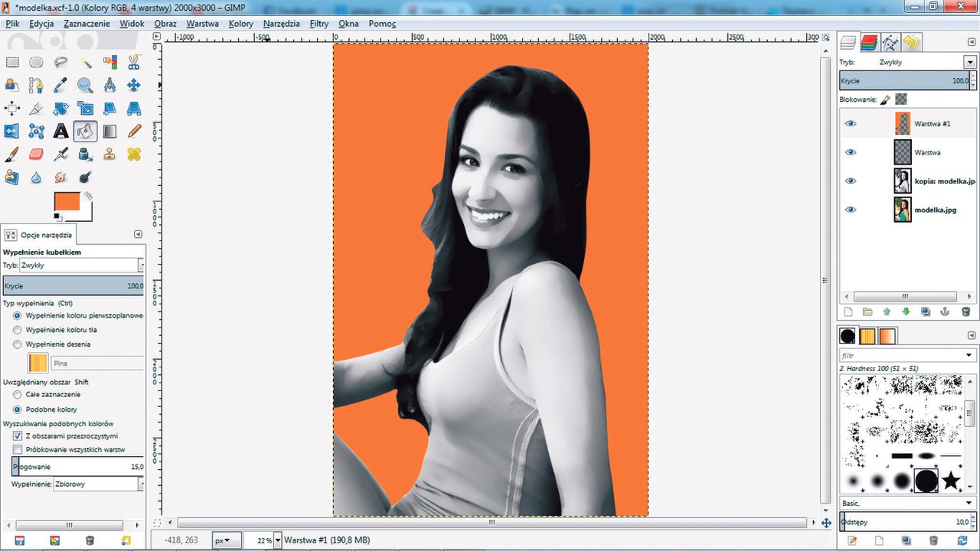Toggle eye icon of modelka.jpg layer
The width and height of the screenshot is (980, 551).
coord(851,210)
